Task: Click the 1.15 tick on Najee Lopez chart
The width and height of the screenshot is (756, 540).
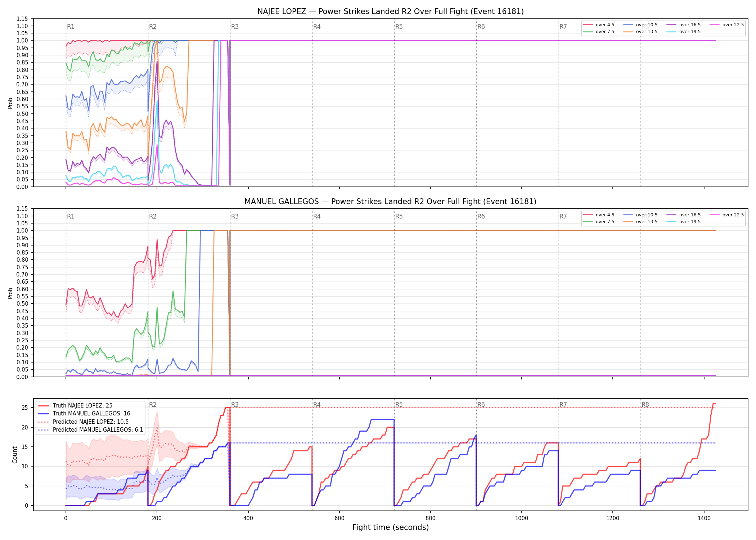Action: [x=22, y=19]
